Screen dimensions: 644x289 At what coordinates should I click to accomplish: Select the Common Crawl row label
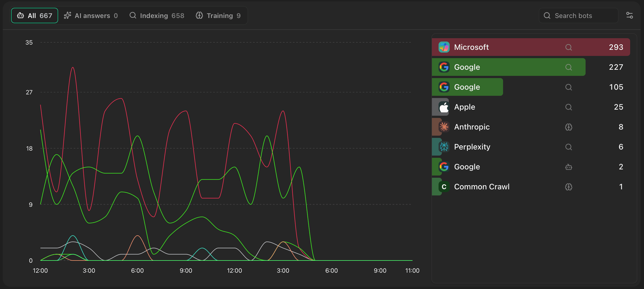point(482,187)
